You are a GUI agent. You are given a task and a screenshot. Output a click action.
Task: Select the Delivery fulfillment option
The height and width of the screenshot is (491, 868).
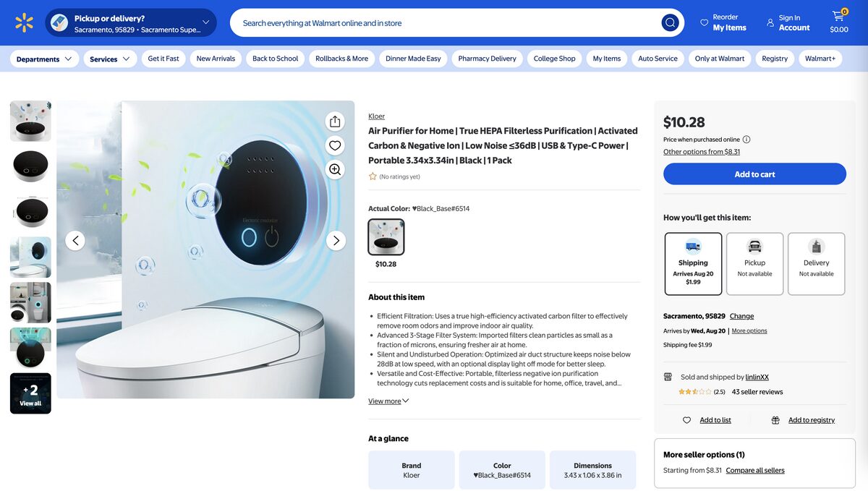point(816,264)
